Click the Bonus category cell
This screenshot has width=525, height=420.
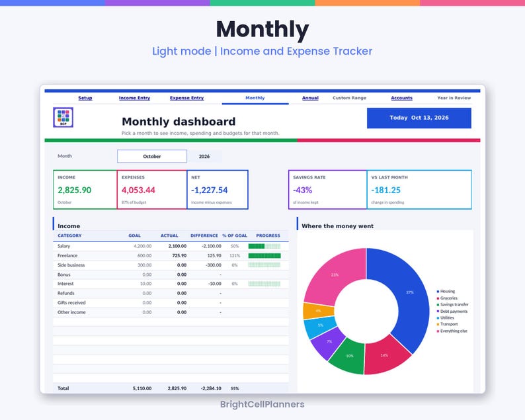coord(63,274)
